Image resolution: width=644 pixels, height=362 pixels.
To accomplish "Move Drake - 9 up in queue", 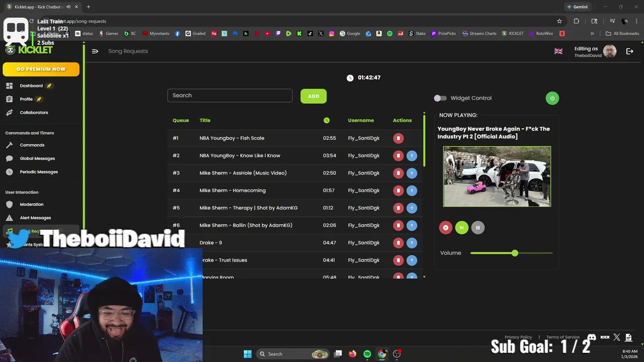I will click(412, 243).
